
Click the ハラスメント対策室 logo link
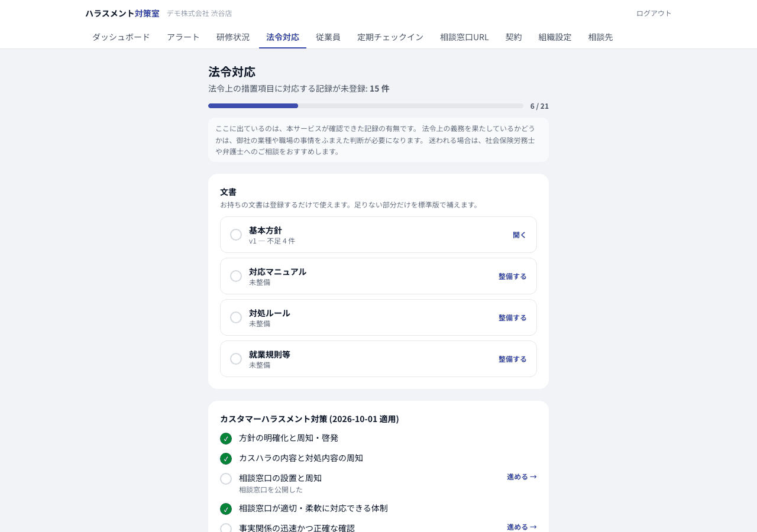(122, 13)
